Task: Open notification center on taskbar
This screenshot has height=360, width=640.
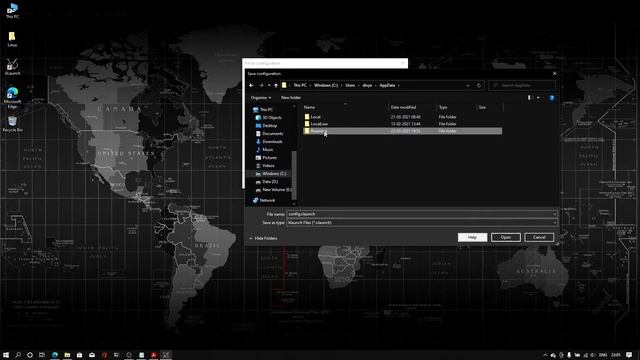Action: click(629, 355)
